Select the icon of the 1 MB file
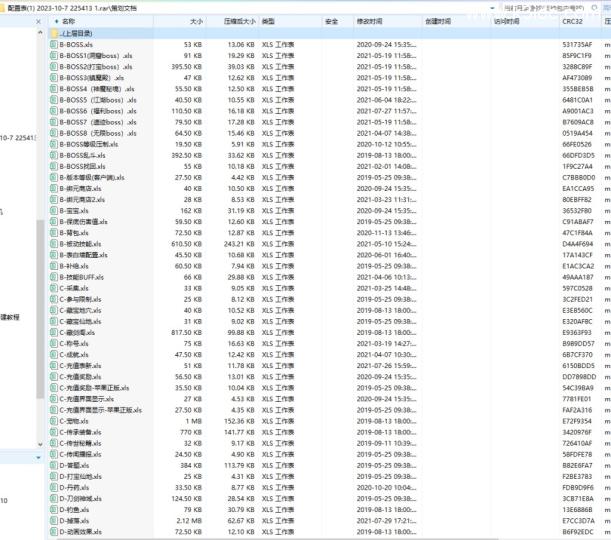 54,421
